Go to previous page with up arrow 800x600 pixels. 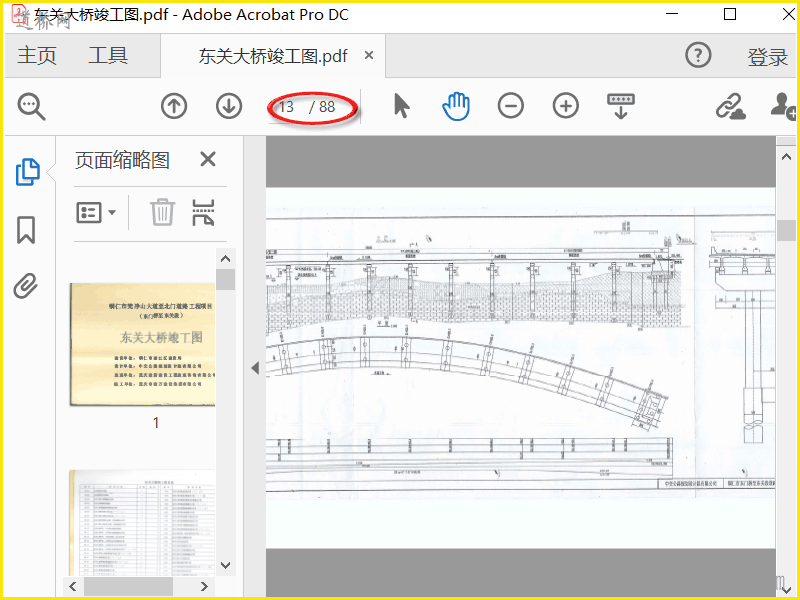[x=174, y=106]
